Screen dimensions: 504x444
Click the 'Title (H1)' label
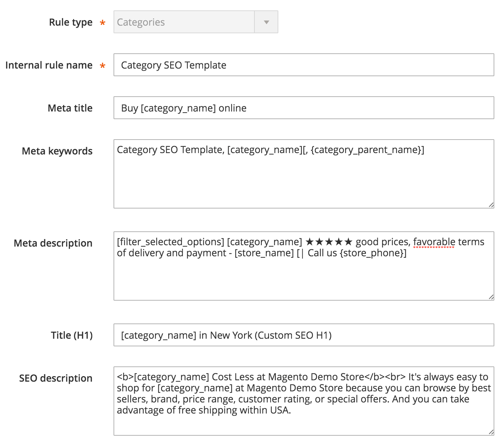pos(72,335)
